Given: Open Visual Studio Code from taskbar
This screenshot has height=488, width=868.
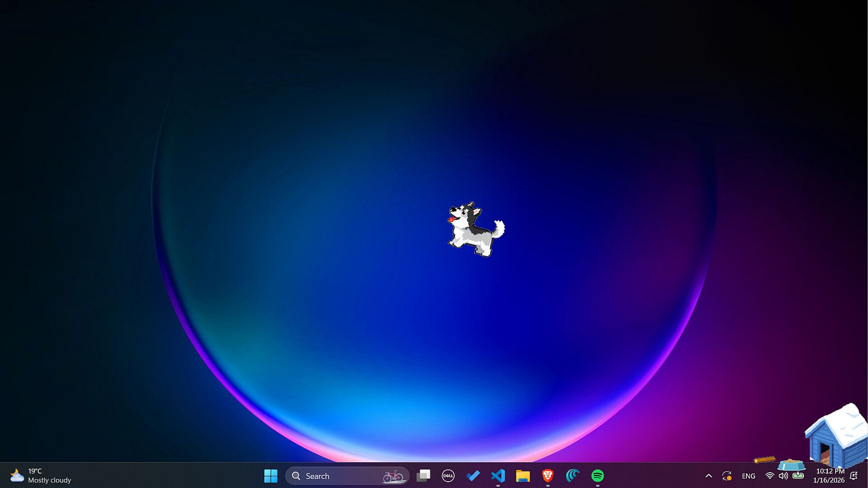Looking at the screenshot, I should coord(498,476).
